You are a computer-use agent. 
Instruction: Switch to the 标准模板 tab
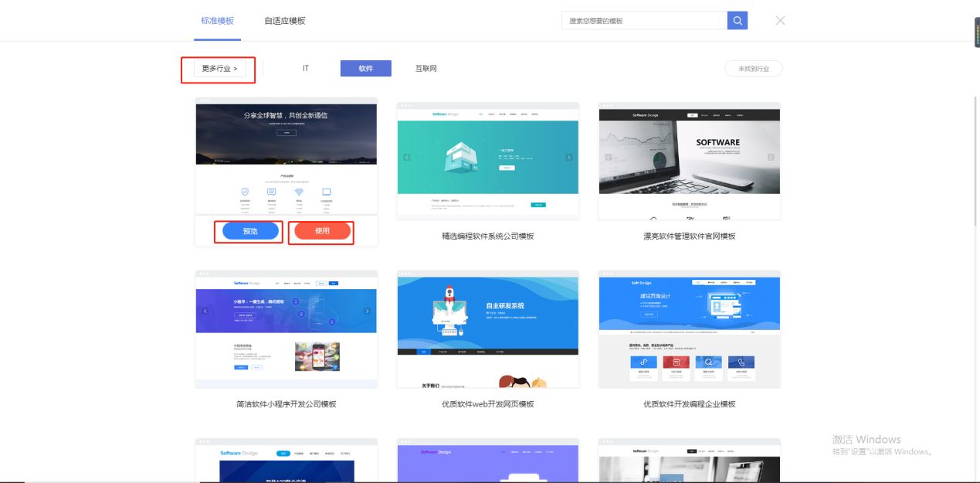tap(217, 21)
